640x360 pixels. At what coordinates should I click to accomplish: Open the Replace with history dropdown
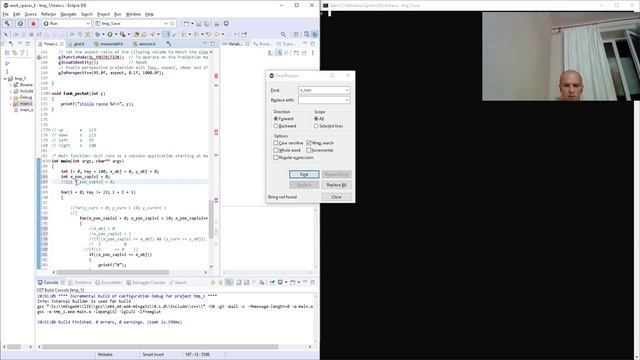click(x=347, y=100)
